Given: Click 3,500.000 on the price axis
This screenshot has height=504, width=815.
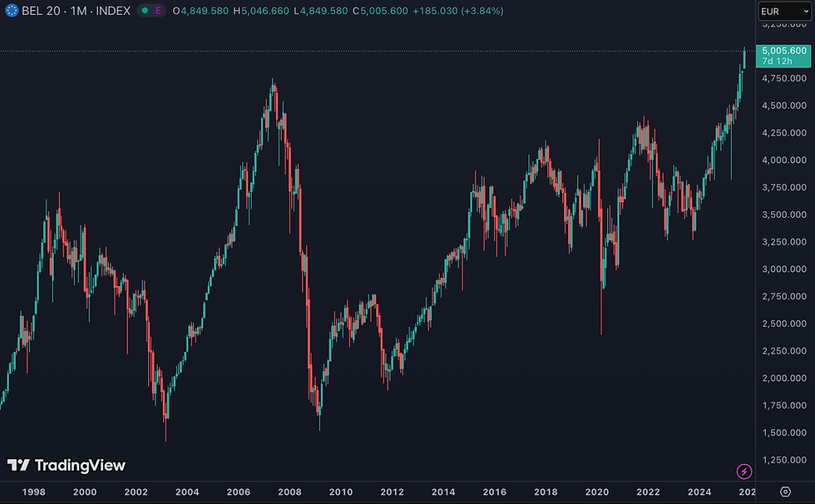Looking at the screenshot, I should pyautogui.click(x=783, y=215).
